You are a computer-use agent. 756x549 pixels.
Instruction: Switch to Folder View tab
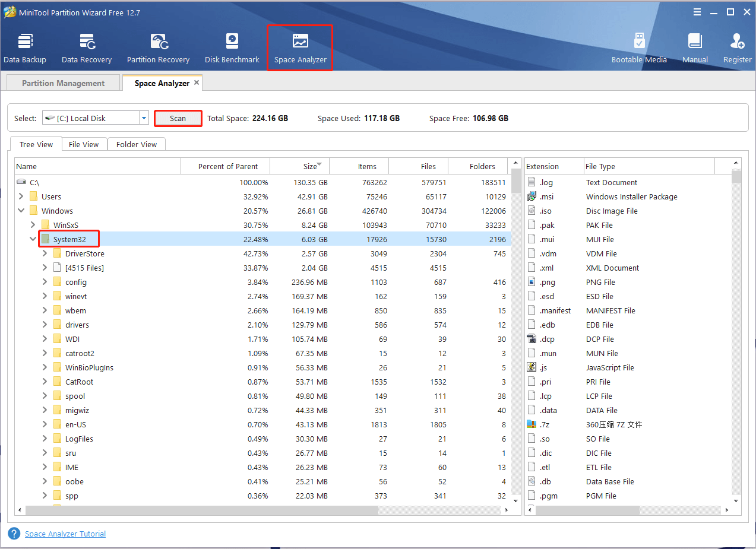point(137,144)
